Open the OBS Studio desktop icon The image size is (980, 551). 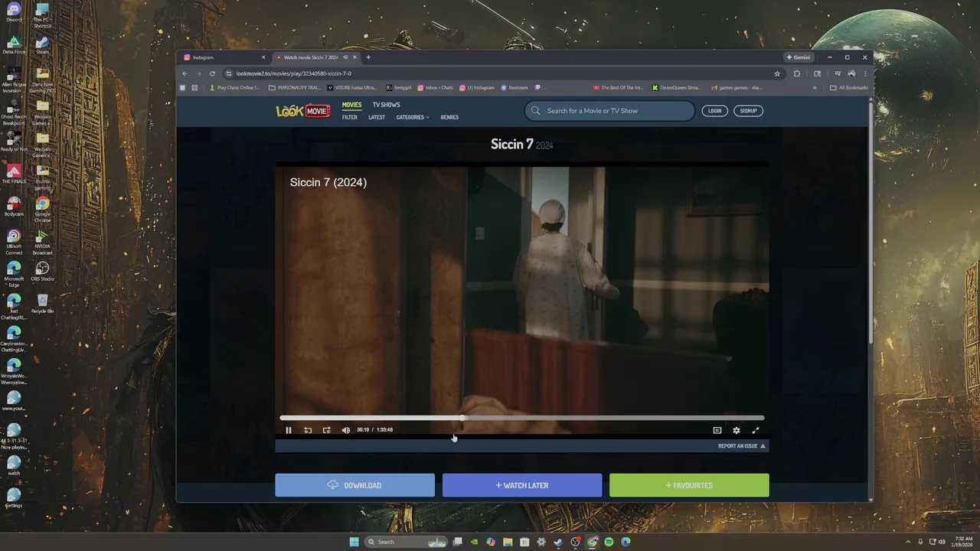(42, 272)
